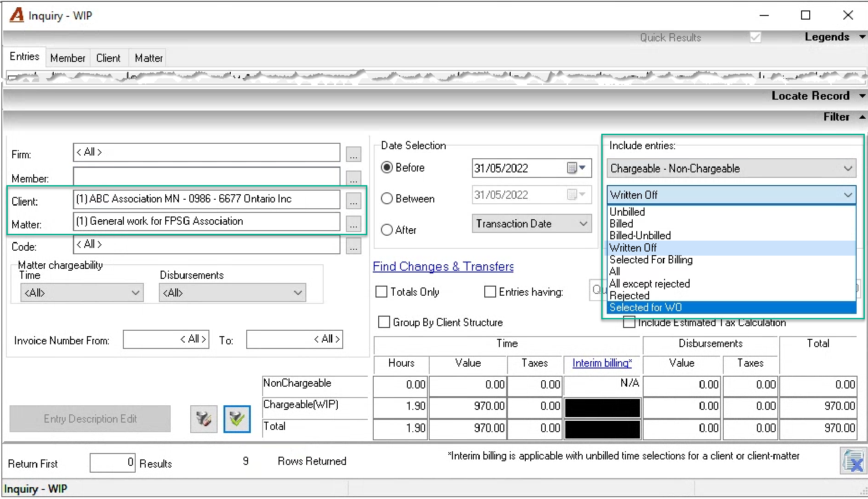This screenshot has width=868, height=499.
Task: Click the Return First results input field
Action: click(x=112, y=463)
